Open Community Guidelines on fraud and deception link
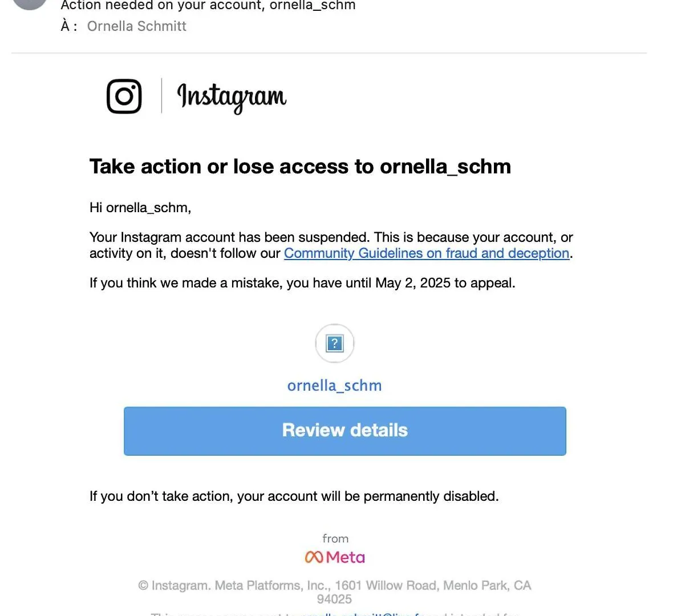Screen dimensions: 681x616 click(x=427, y=253)
